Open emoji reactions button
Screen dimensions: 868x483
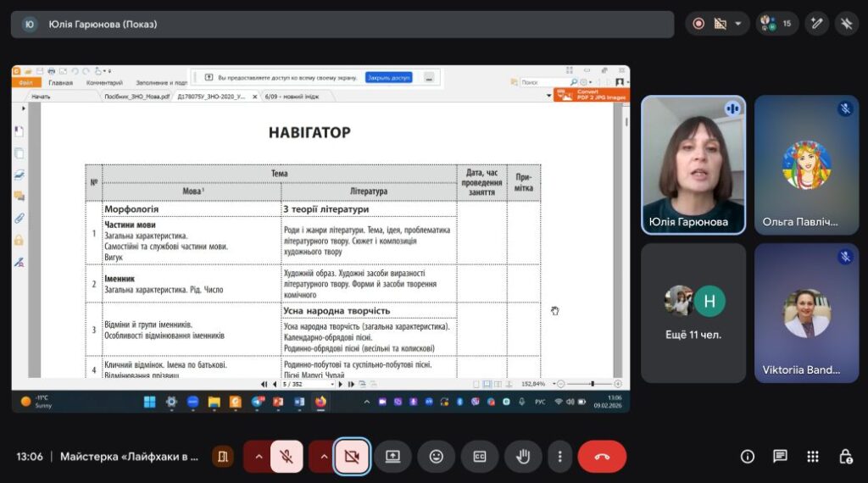click(x=437, y=457)
